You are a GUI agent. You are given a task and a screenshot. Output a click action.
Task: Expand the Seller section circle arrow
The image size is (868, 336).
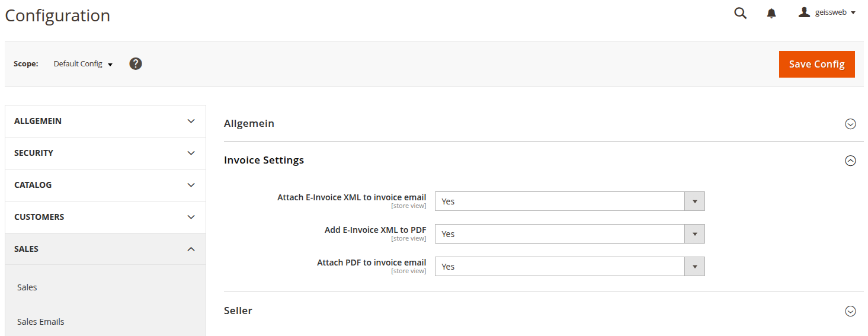850,311
